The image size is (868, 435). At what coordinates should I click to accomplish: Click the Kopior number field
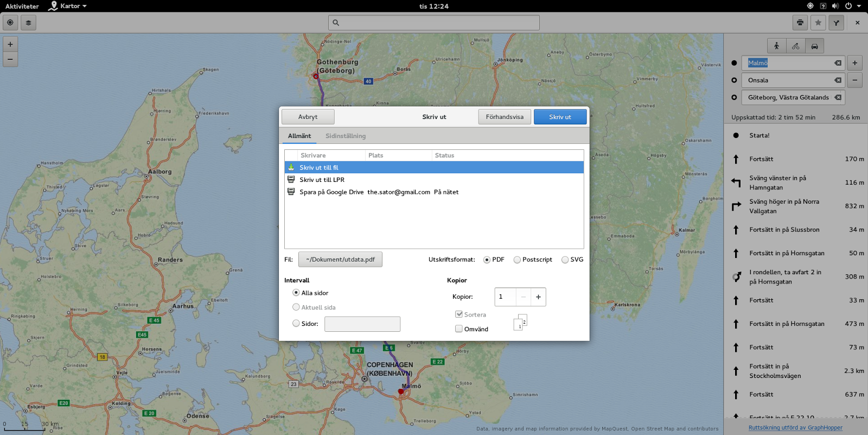point(505,297)
